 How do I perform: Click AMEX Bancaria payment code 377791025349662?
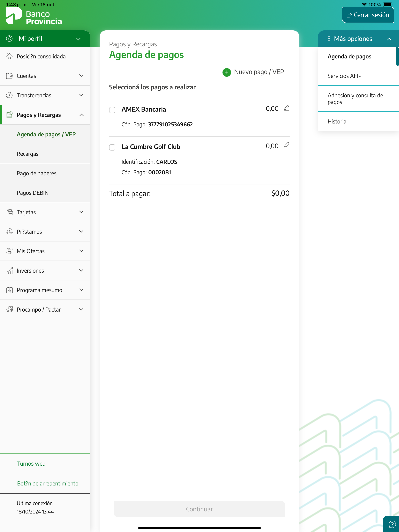(x=170, y=124)
